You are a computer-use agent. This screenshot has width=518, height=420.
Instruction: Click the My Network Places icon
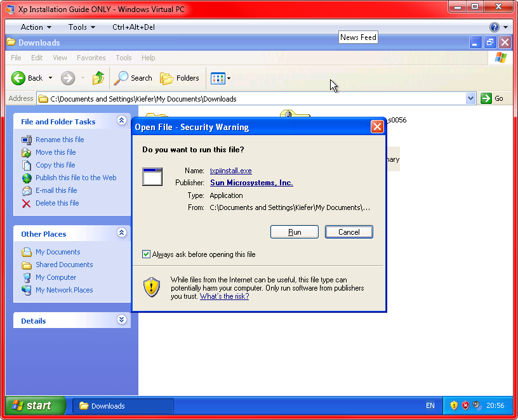(x=27, y=290)
